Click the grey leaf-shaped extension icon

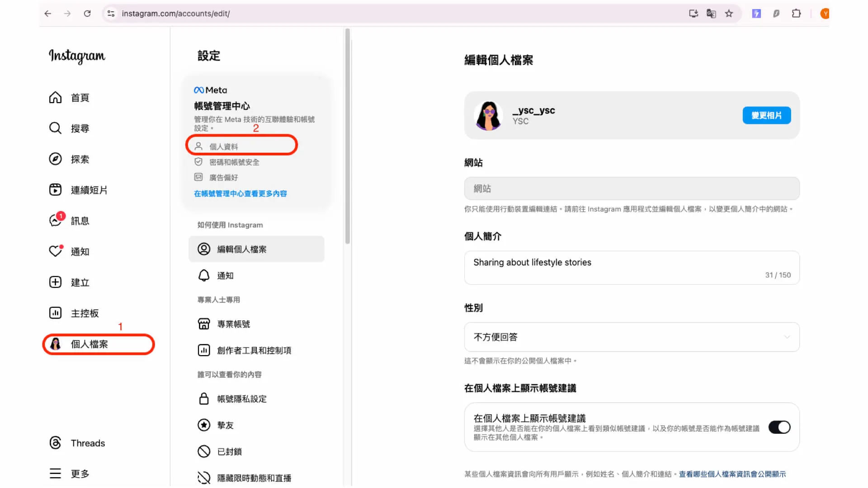[776, 14]
